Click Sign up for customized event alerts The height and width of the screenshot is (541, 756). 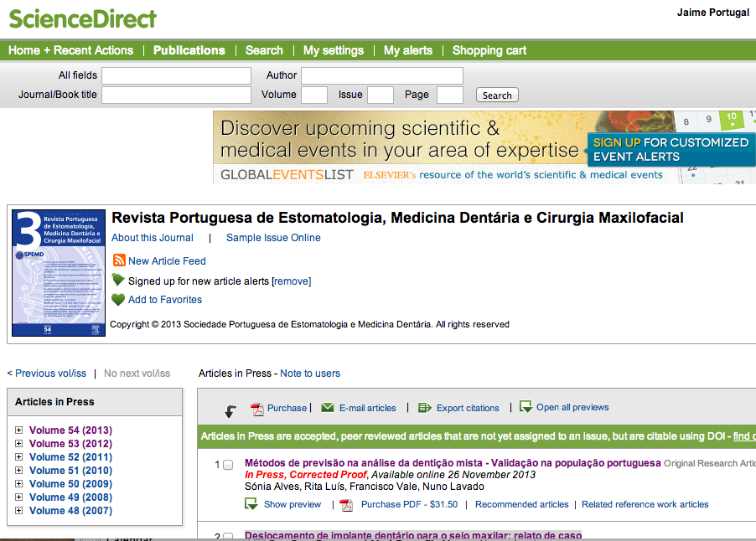pos(671,150)
